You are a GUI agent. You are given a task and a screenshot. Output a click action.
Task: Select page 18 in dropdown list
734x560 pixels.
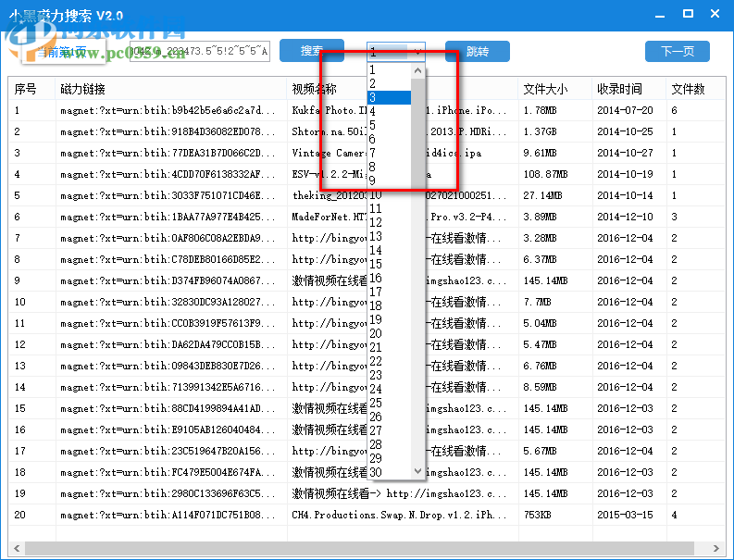point(389,305)
